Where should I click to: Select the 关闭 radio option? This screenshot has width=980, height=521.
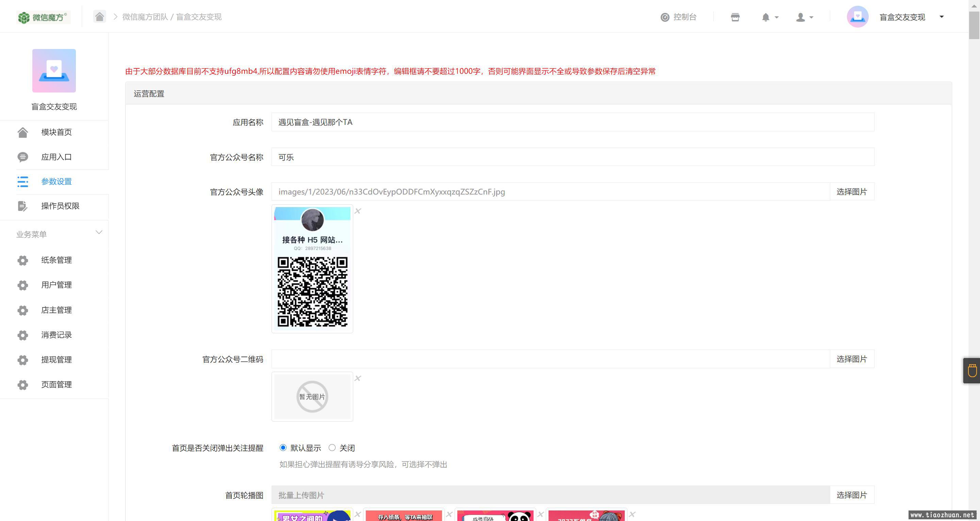click(x=332, y=448)
